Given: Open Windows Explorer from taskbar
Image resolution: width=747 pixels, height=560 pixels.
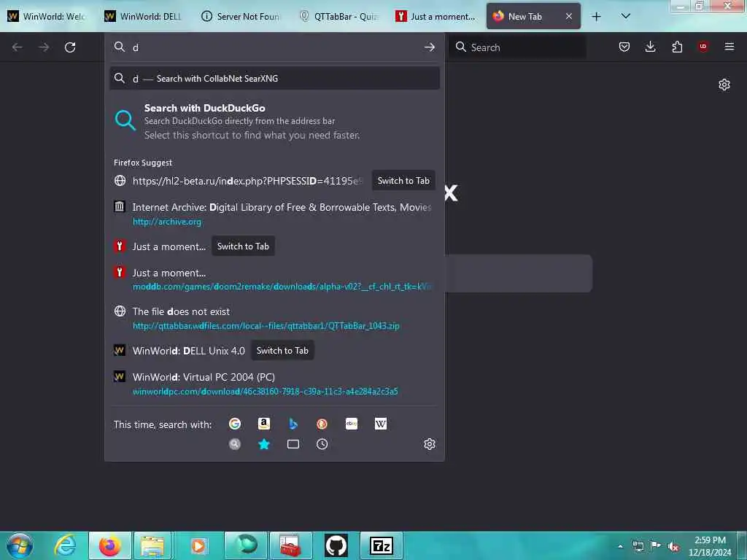Looking at the screenshot, I should (x=152, y=545).
